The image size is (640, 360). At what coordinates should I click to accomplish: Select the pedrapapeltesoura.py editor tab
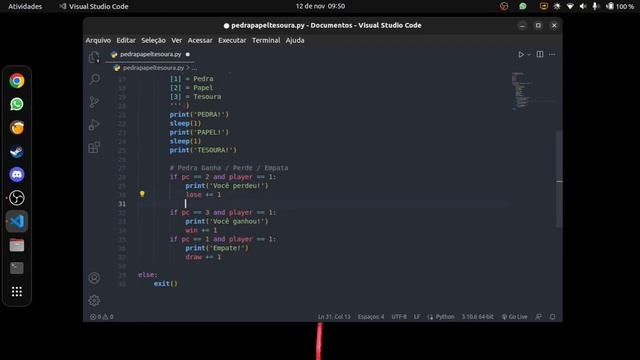(150, 54)
